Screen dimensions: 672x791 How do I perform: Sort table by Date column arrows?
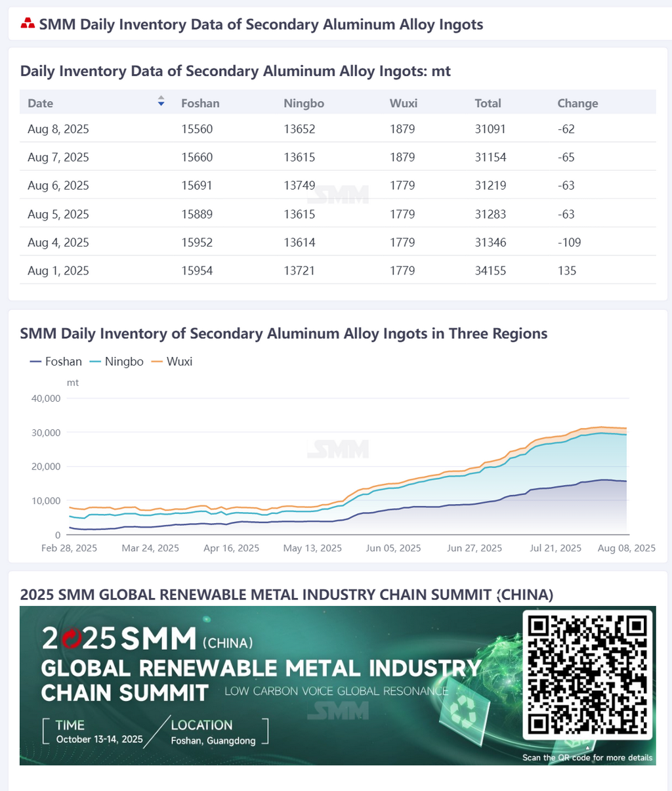(x=161, y=101)
